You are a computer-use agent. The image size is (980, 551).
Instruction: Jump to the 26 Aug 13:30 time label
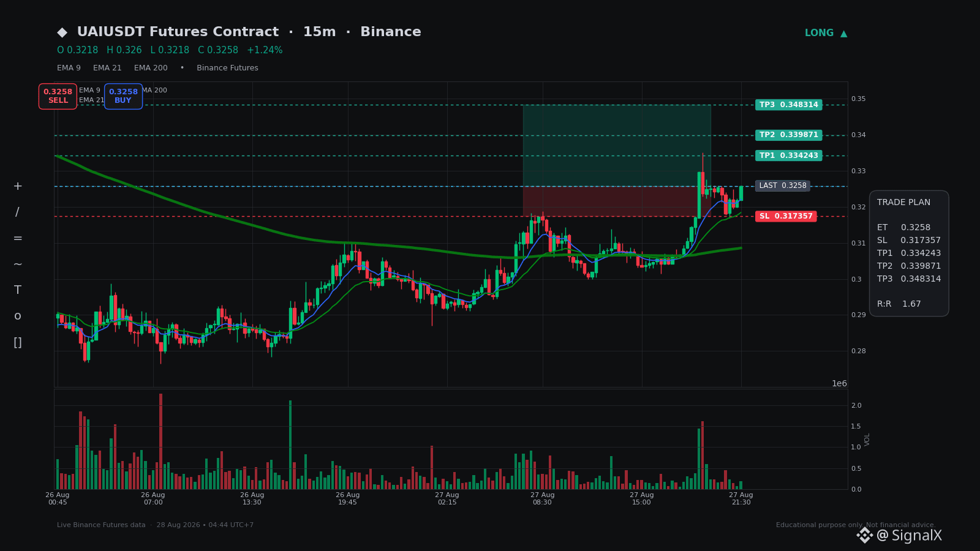[x=252, y=498]
